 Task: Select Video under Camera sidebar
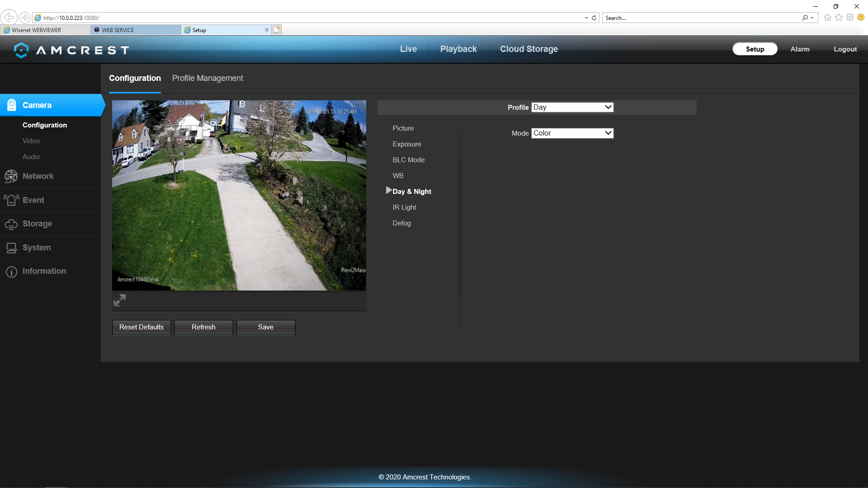click(x=31, y=141)
